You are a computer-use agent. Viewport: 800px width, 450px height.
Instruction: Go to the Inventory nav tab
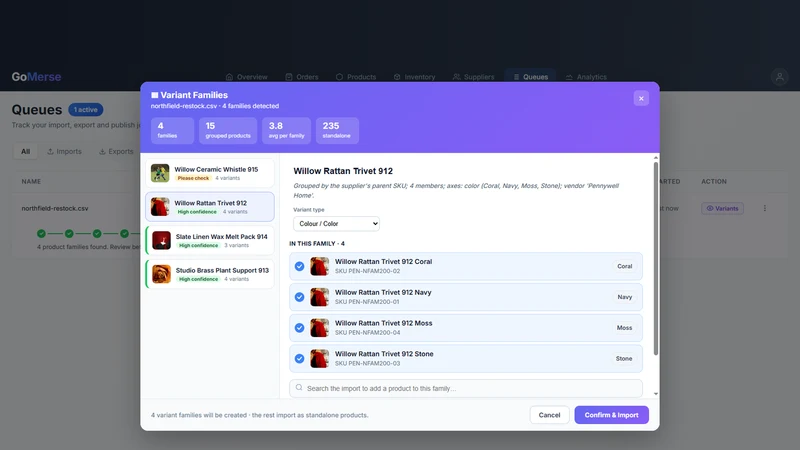tap(414, 77)
